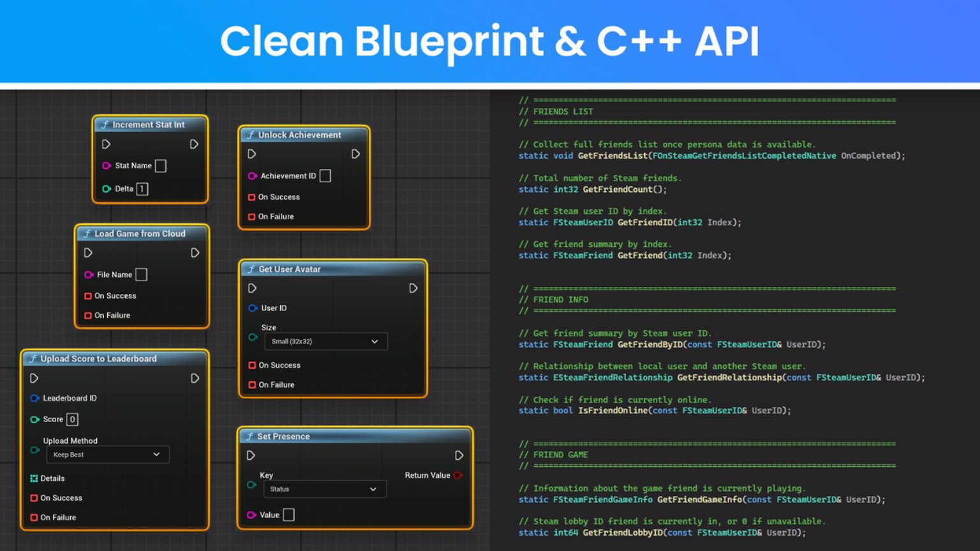Click the On Success pin on Load Game from Cloud

tap(88, 296)
